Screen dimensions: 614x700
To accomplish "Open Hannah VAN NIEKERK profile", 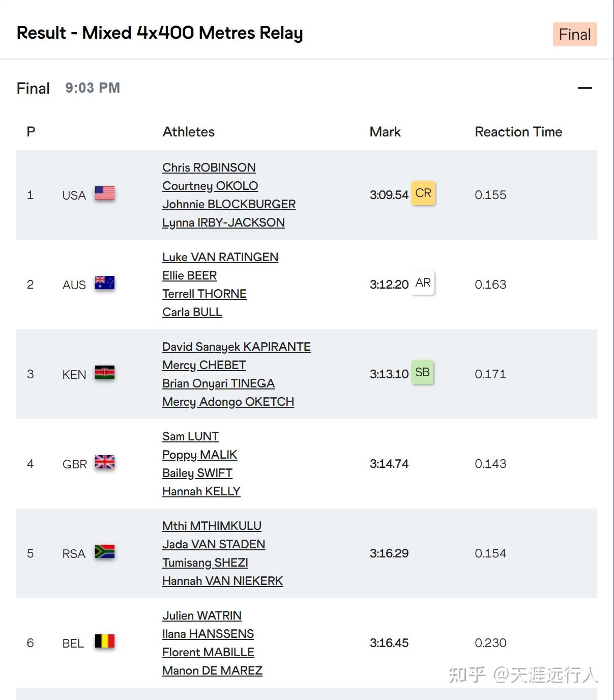I will [x=222, y=581].
